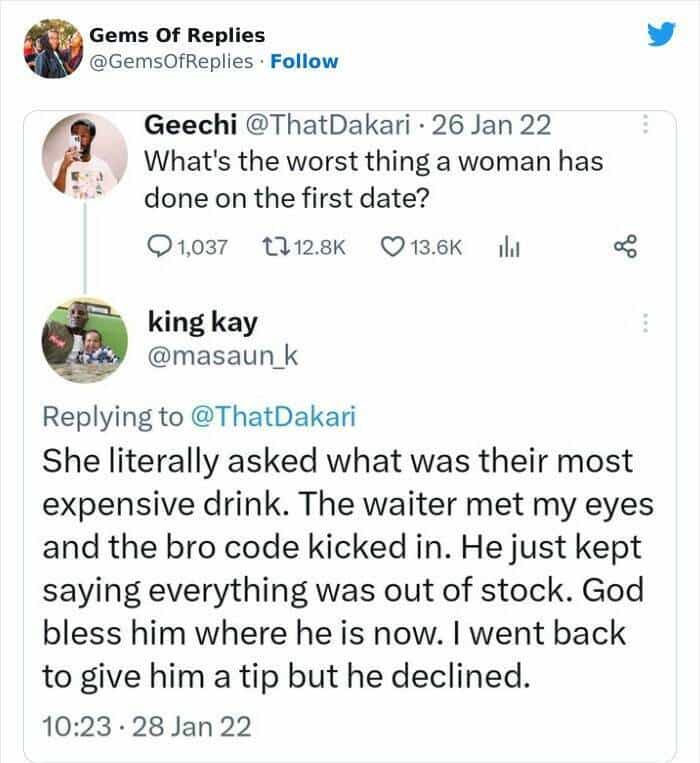Click the Geechi display name
This screenshot has height=763, width=700.
point(191,126)
